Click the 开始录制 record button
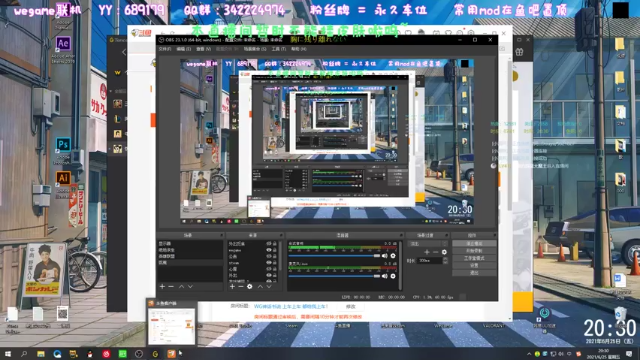Image resolution: width=640 pixels, height=360 pixels. [474, 251]
